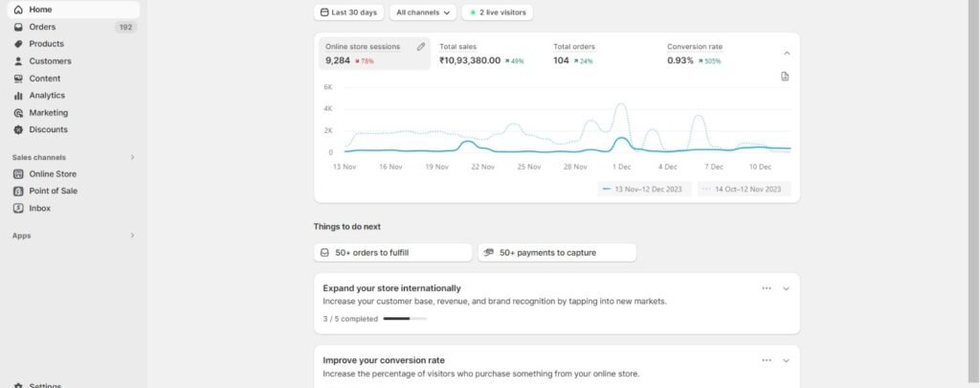
Task: Open the Point of Sale channel
Action: pyautogui.click(x=52, y=191)
